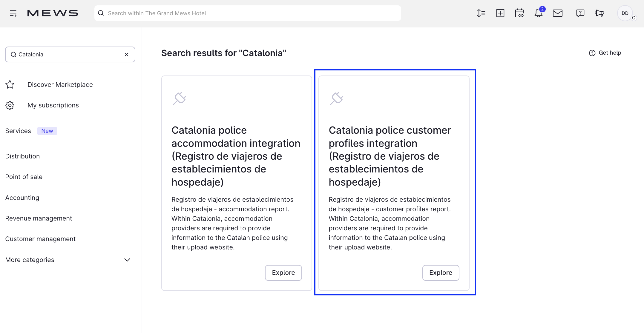
Task: Click the MEWS logo
Action: click(53, 13)
